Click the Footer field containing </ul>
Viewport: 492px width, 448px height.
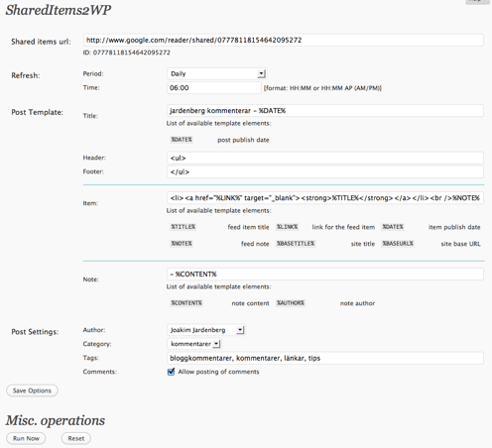[x=325, y=171]
